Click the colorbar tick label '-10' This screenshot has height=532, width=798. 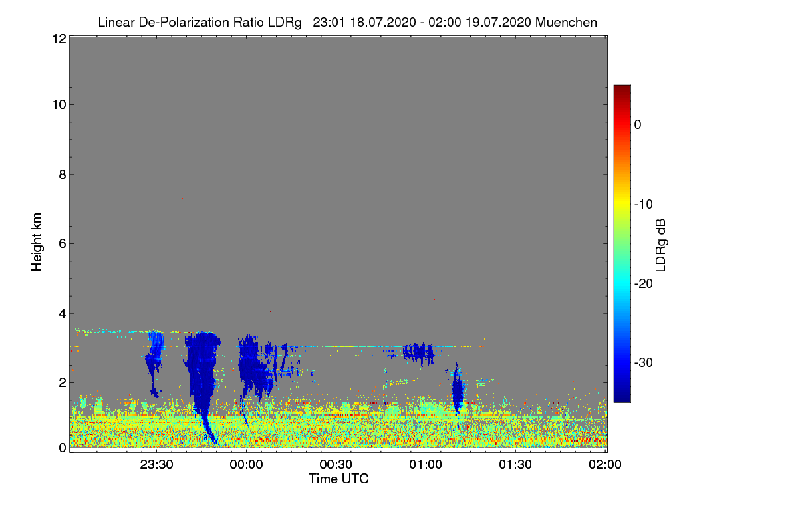pos(644,204)
